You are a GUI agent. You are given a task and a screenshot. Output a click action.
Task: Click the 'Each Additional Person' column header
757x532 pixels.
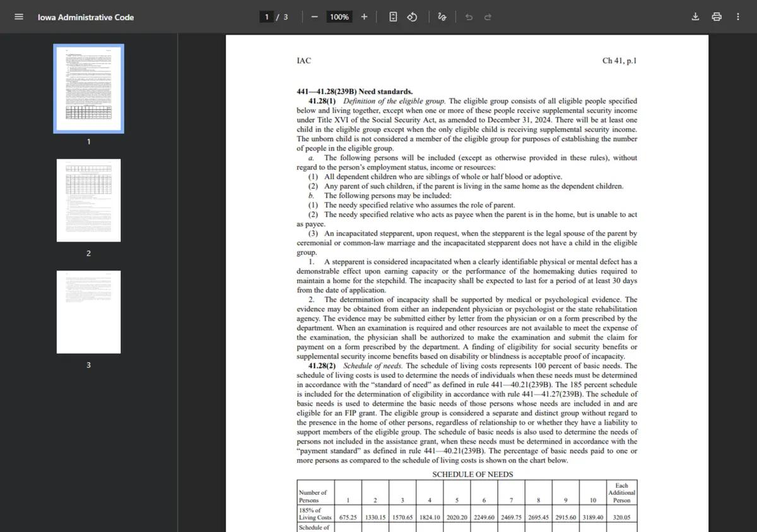(x=621, y=493)
